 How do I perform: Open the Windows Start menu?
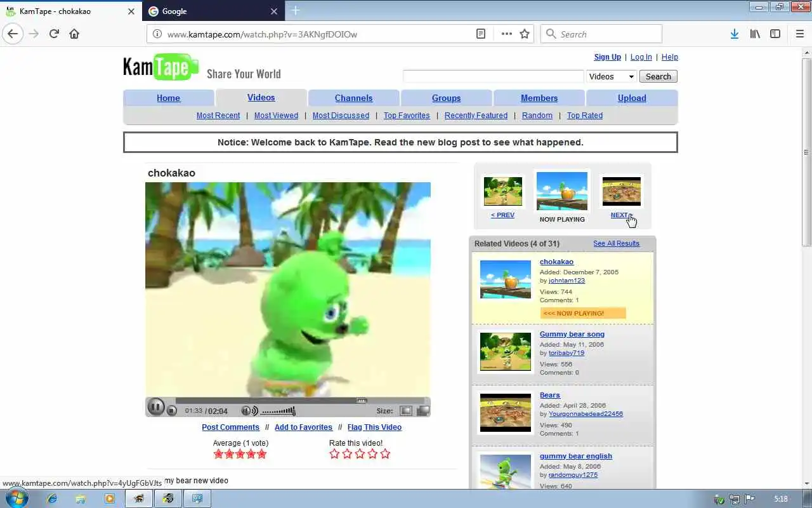(x=16, y=498)
